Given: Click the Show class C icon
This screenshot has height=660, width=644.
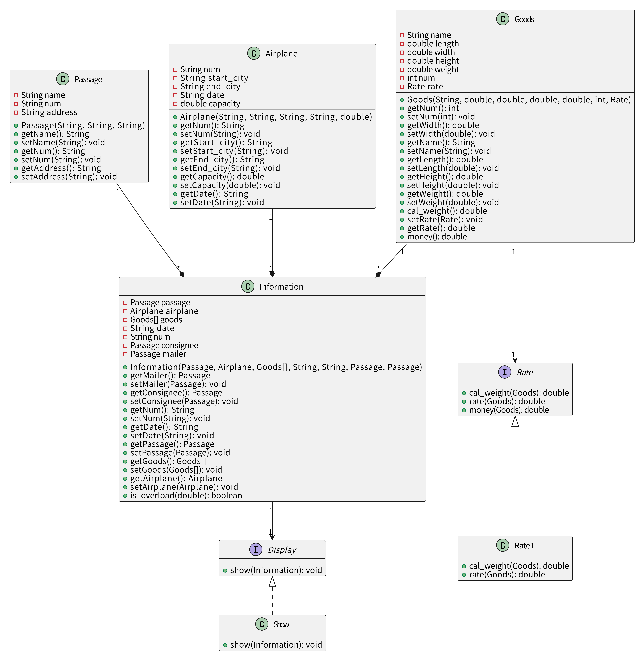Looking at the screenshot, I should pyautogui.click(x=262, y=624).
